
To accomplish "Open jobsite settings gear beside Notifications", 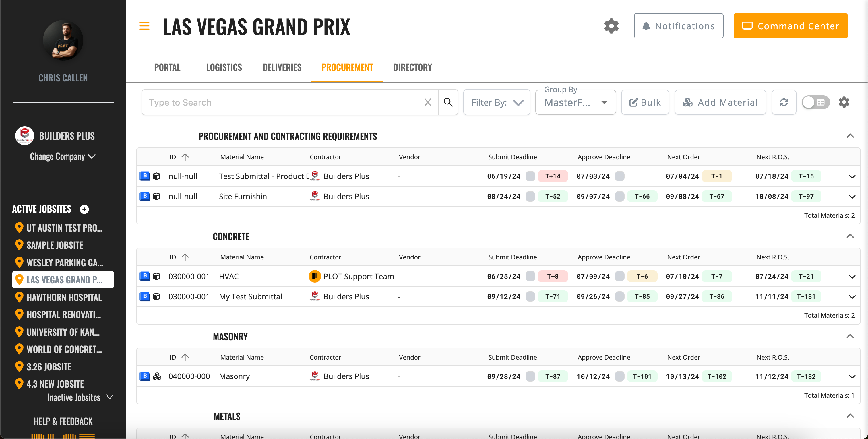I will pos(611,26).
